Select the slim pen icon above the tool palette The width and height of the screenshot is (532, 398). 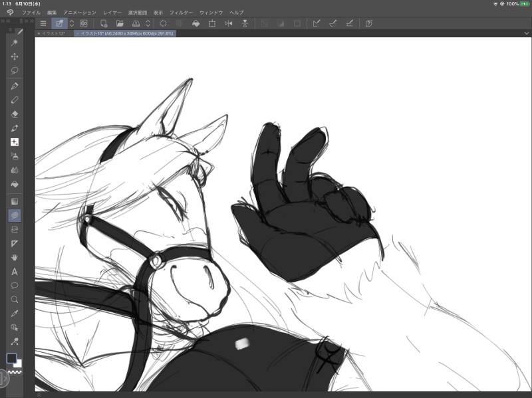pos(21,31)
